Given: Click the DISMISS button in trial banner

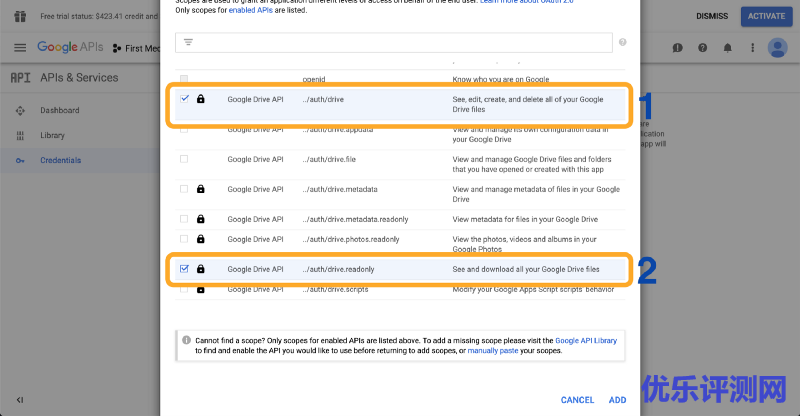Looking at the screenshot, I should (x=712, y=16).
